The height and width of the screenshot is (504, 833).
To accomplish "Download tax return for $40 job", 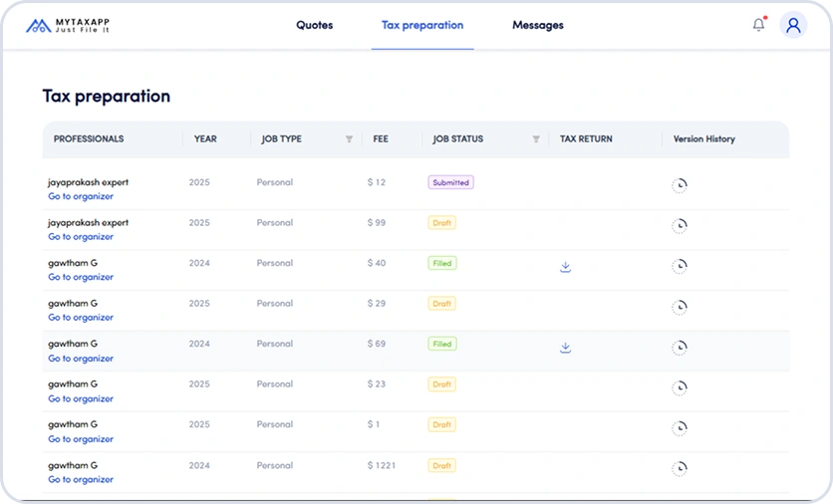I will click(x=565, y=267).
